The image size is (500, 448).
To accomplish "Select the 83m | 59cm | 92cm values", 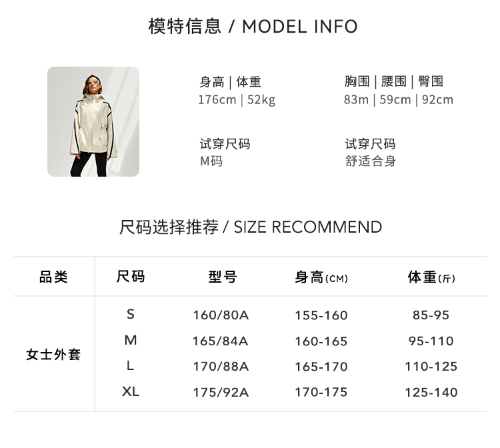I will click(x=399, y=100).
